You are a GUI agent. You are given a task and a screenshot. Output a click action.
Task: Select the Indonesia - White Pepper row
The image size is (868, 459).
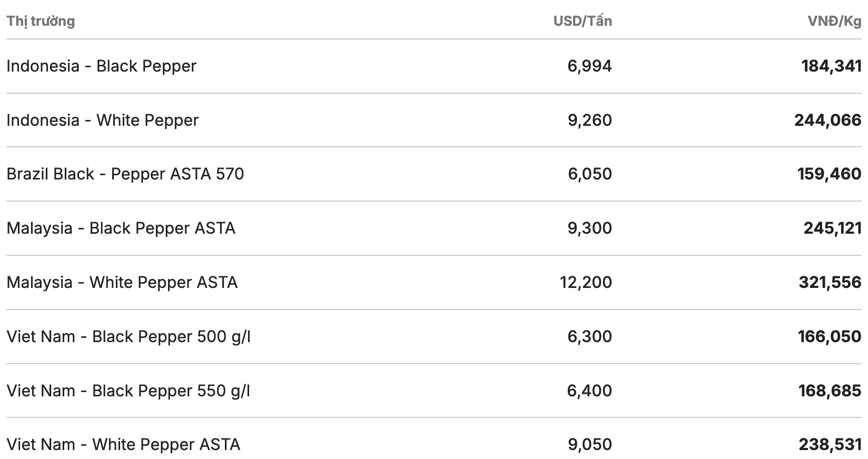pyautogui.click(x=102, y=121)
